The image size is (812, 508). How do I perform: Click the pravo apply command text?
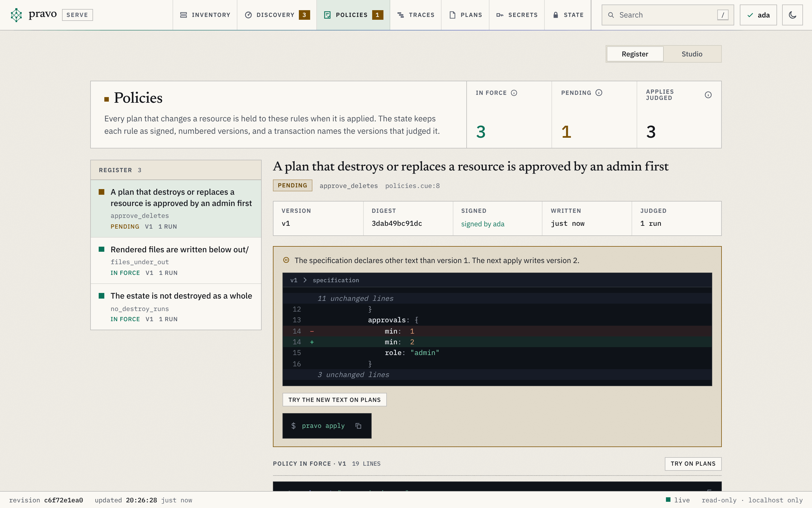point(323,426)
